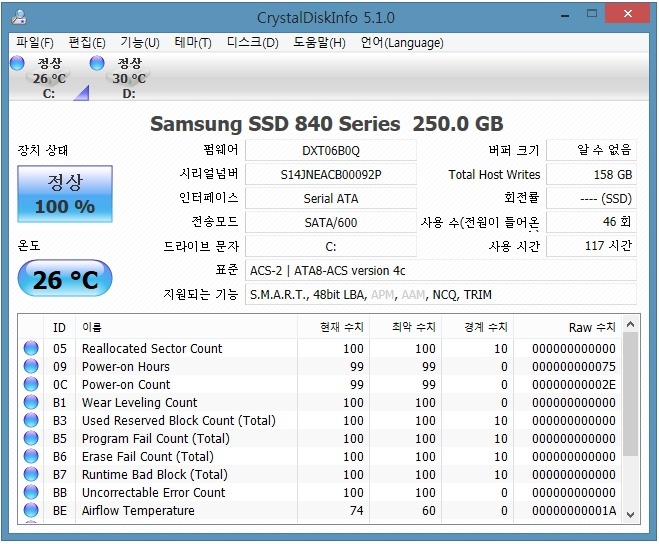Select the Airflow Temperature row name
This screenshot has width=659, height=544.
pyautogui.click(x=138, y=510)
